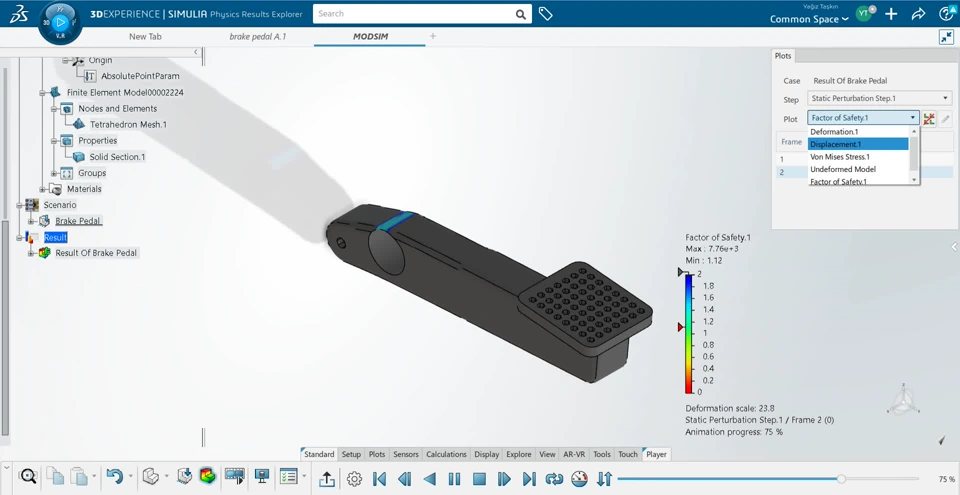Open the player settings gear icon
Viewport: 960px width, 495px height.
[x=354, y=478]
